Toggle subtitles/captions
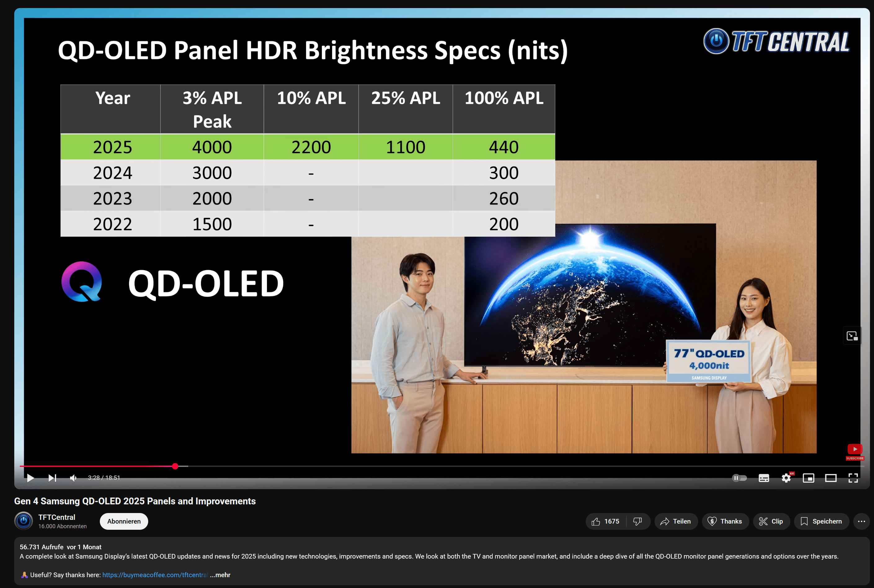Image resolution: width=874 pixels, height=588 pixels. point(764,478)
